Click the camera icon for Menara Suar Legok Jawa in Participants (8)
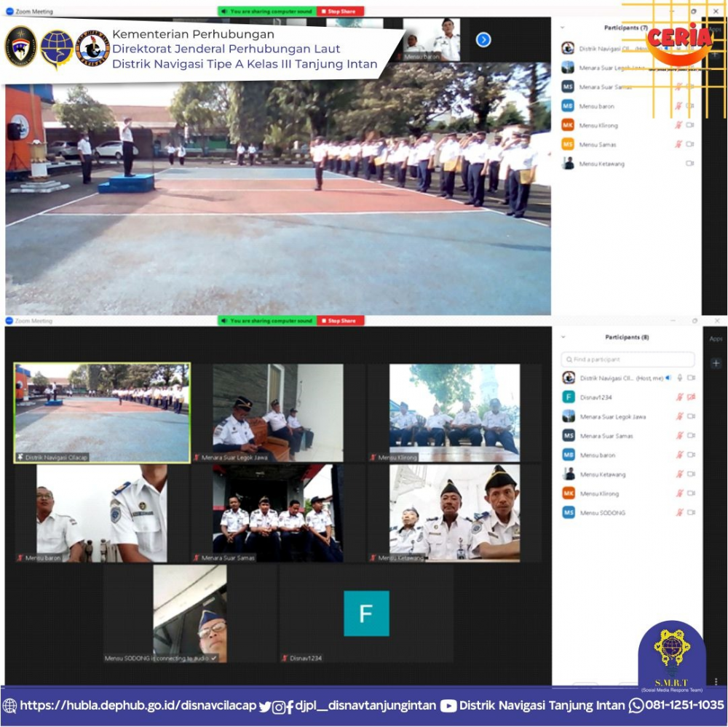The image size is (728, 727). click(691, 416)
